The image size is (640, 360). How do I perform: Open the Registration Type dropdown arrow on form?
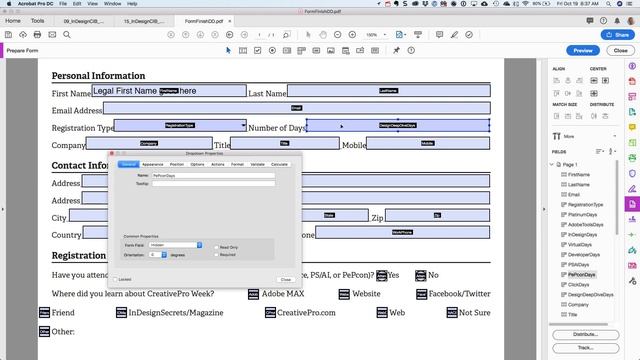coord(243,125)
